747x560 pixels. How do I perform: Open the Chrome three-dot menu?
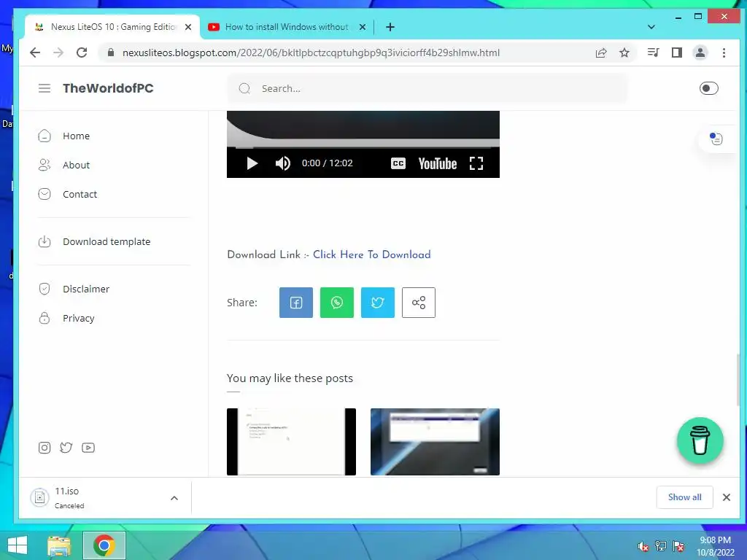724,52
